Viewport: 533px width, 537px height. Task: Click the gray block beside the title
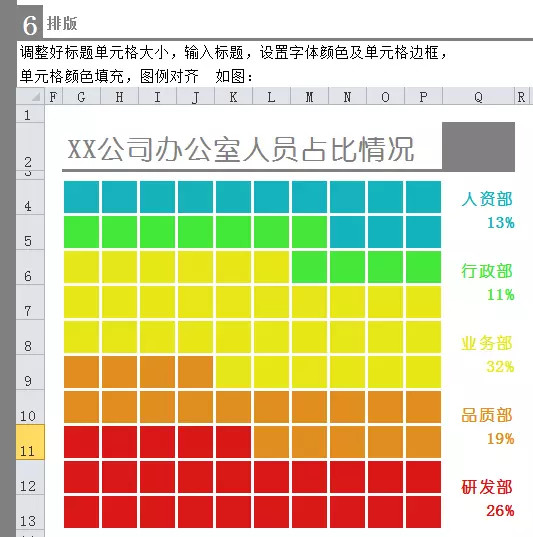point(479,146)
